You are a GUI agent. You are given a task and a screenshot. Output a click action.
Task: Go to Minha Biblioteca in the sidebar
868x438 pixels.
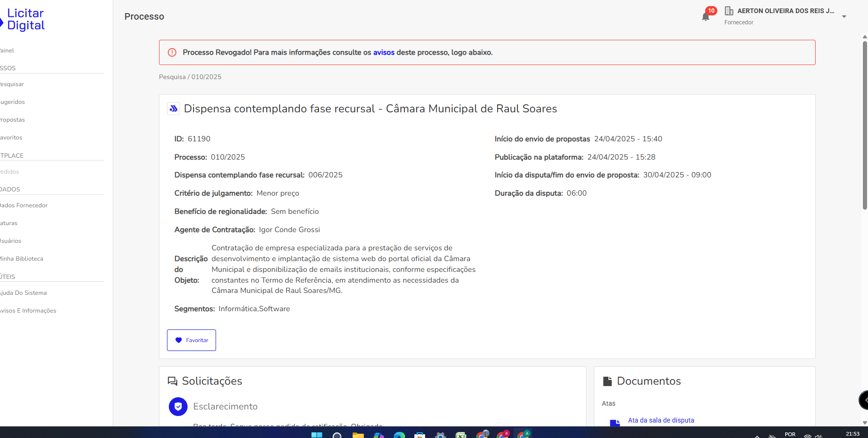(x=22, y=259)
